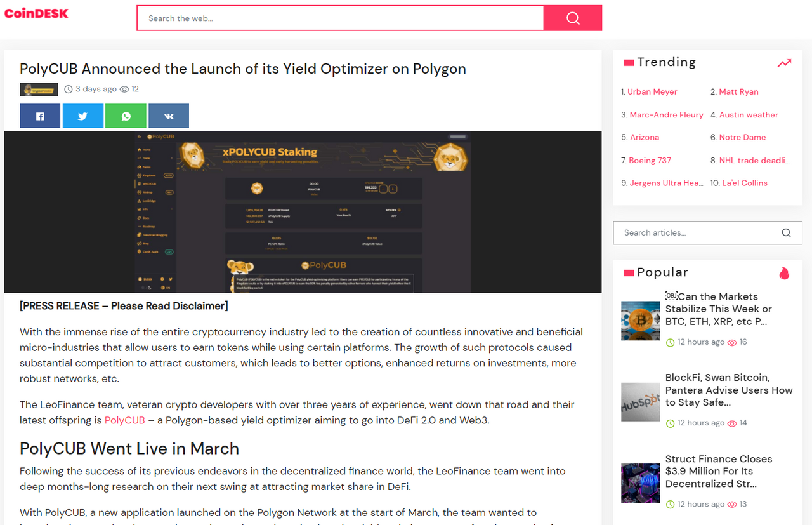Image resolution: width=812 pixels, height=525 pixels.
Task: Click the clock icon on the Markets article
Action: (x=670, y=342)
